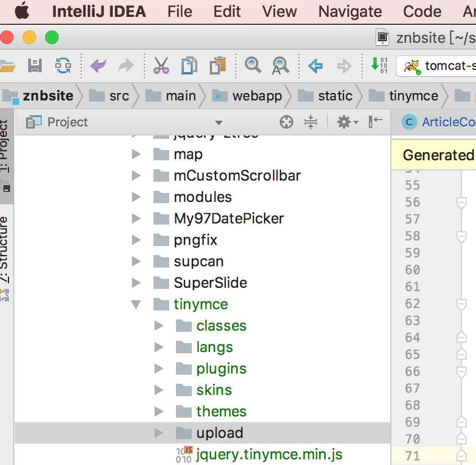Switch to the ArticleCo editor tab
Screen dimensions: 476x465
pyautogui.click(x=438, y=122)
